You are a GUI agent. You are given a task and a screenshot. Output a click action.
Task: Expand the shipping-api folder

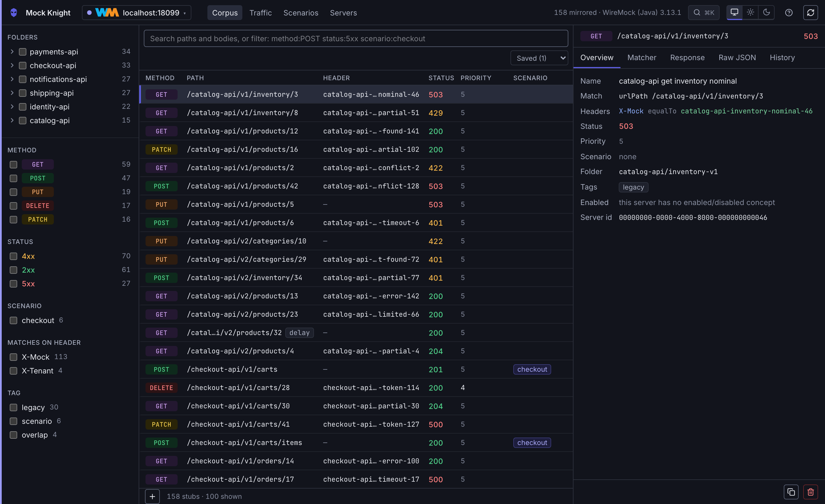click(x=12, y=93)
